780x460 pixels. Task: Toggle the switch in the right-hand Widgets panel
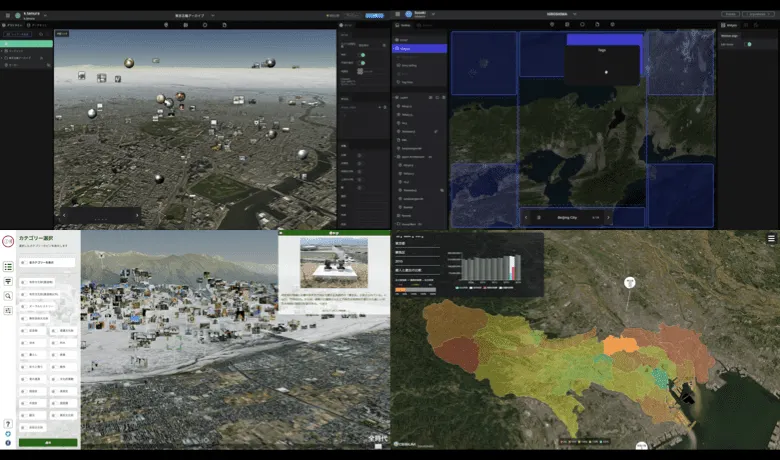pos(749,44)
